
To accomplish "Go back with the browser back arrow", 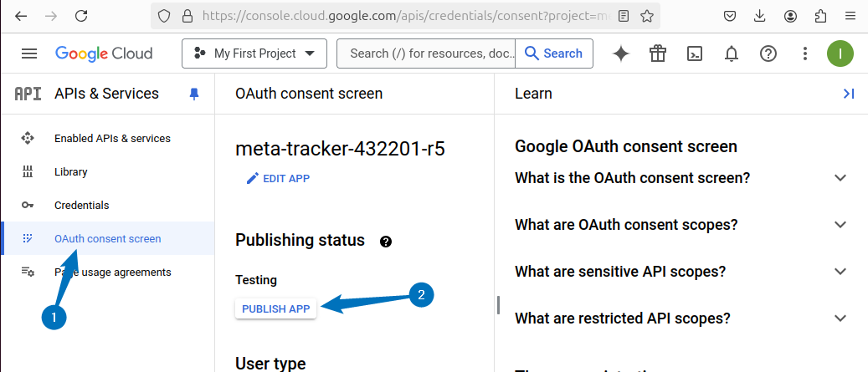I will click(20, 16).
